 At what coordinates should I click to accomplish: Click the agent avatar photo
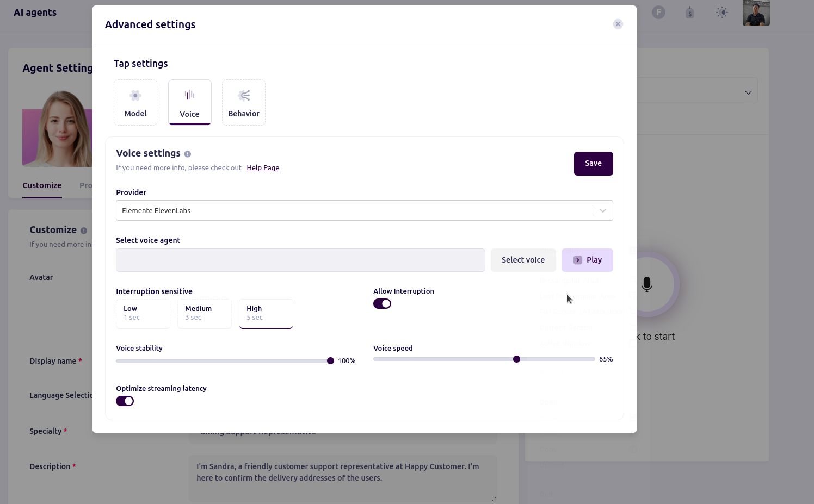click(57, 128)
